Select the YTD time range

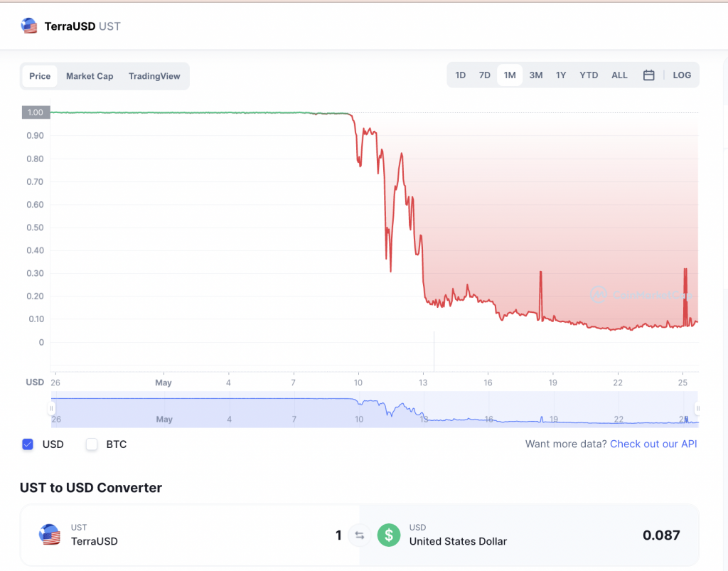click(589, 75)
